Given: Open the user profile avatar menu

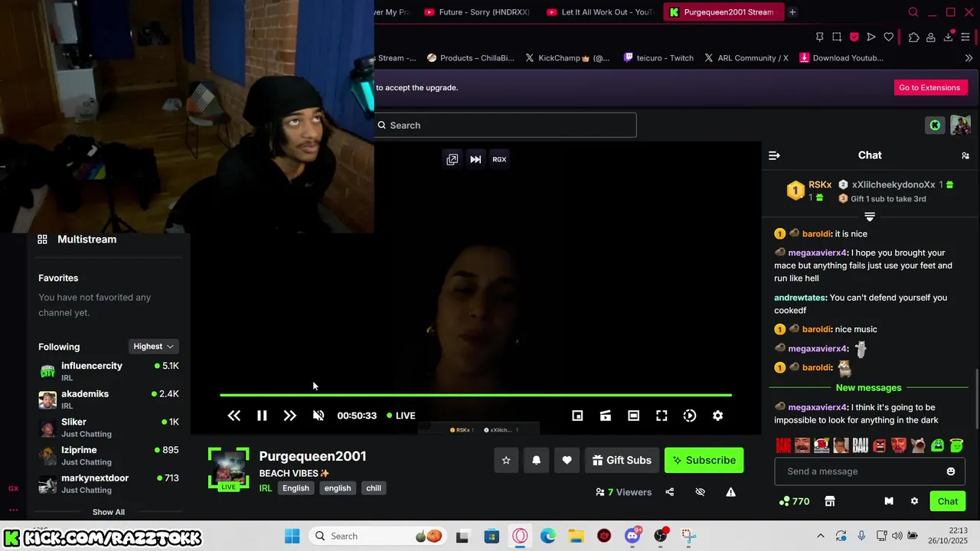Looking at the screenshot, I should pos(960,125).
